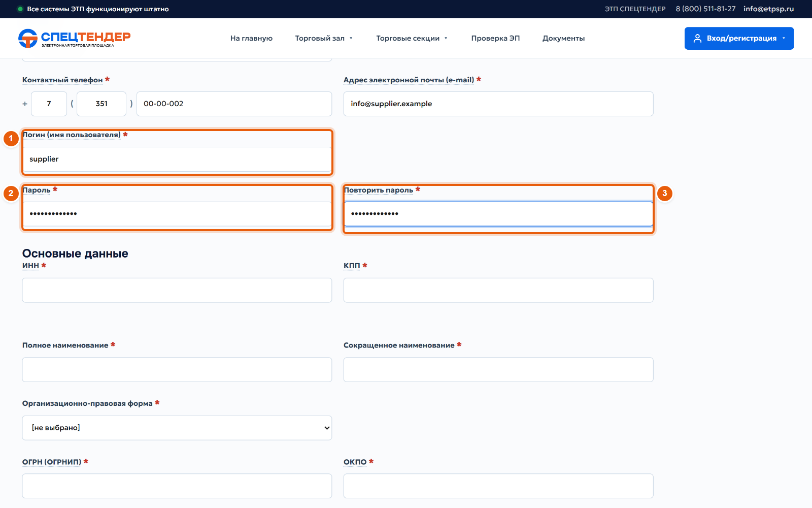
Task: Click the green system status indicator dot
Action: click(x=20, y=9)
